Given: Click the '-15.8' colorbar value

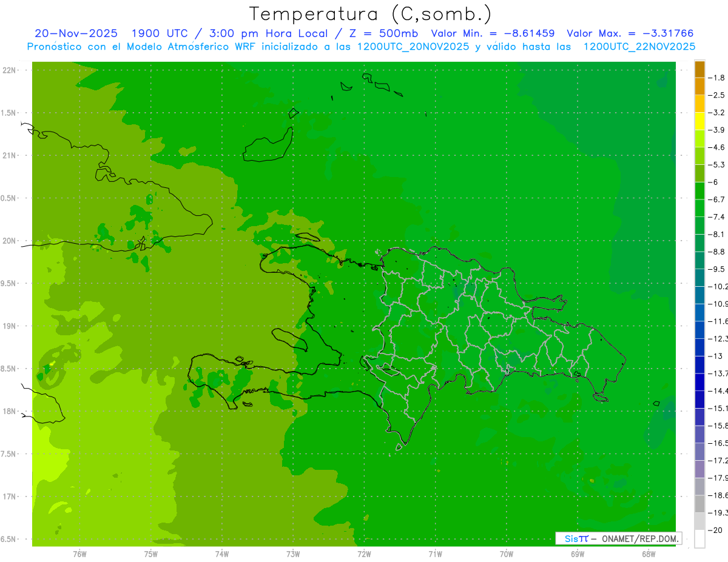Looking at the screenshot, I should tap(718, 426).
